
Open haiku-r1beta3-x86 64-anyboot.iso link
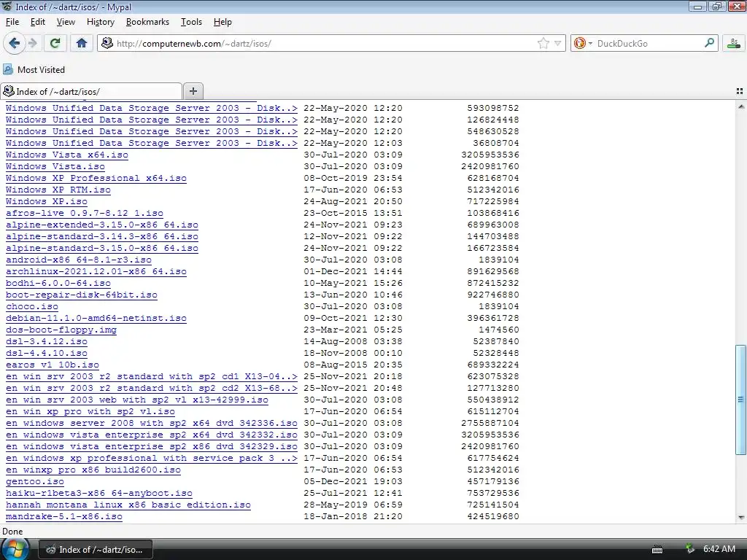tap(99, 494)
